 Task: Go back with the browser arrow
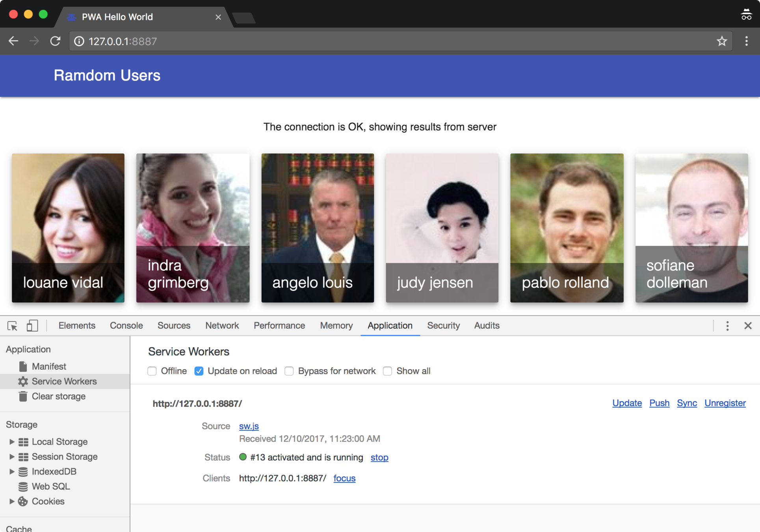coord(13,41)
